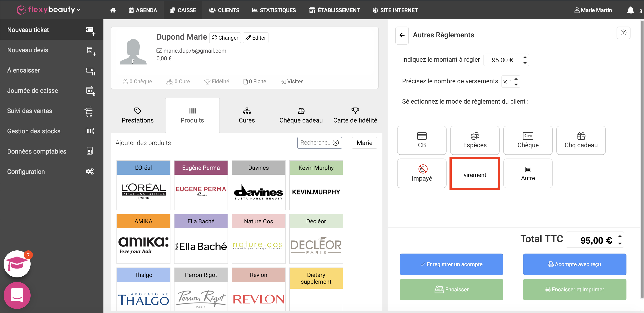Select the virement payment method
644x313 pixels.
pos(474,173)
